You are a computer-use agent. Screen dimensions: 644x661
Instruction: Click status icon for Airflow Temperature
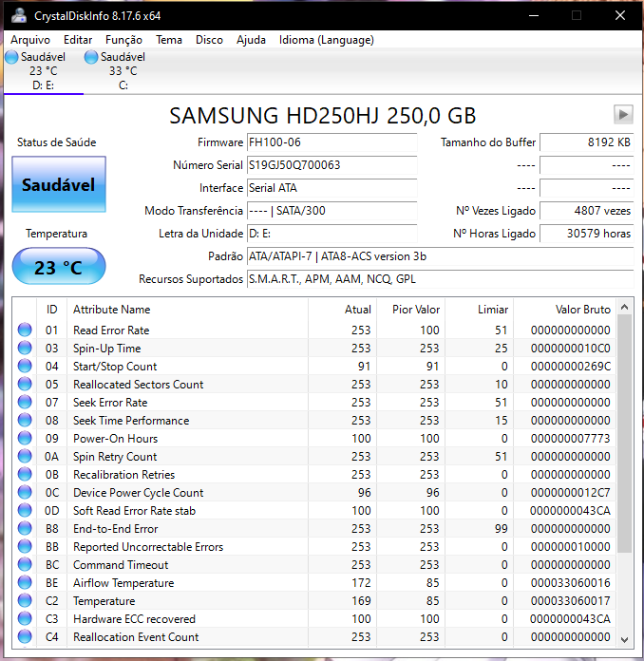coord(25,582)
